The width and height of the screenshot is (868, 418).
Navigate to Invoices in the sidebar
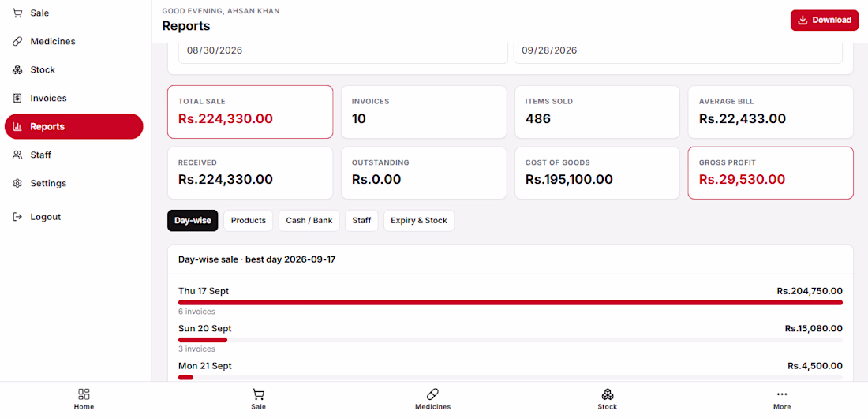click(x=73, y=98)
